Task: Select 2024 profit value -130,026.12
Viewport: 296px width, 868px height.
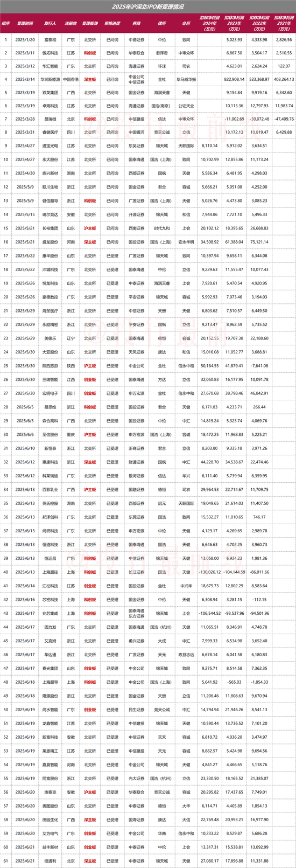Action: tap(210, 572)
